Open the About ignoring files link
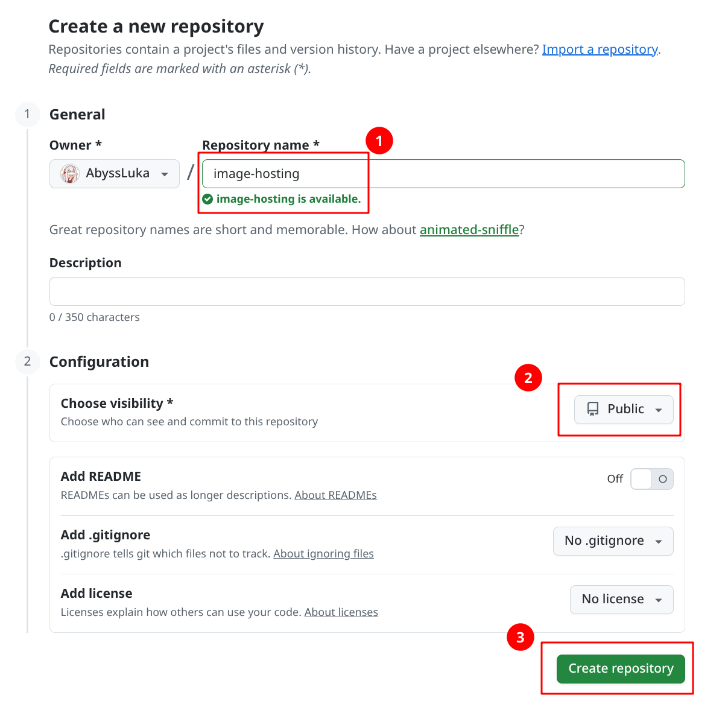The width and height of the screenshot is (728, 701). 323,554
